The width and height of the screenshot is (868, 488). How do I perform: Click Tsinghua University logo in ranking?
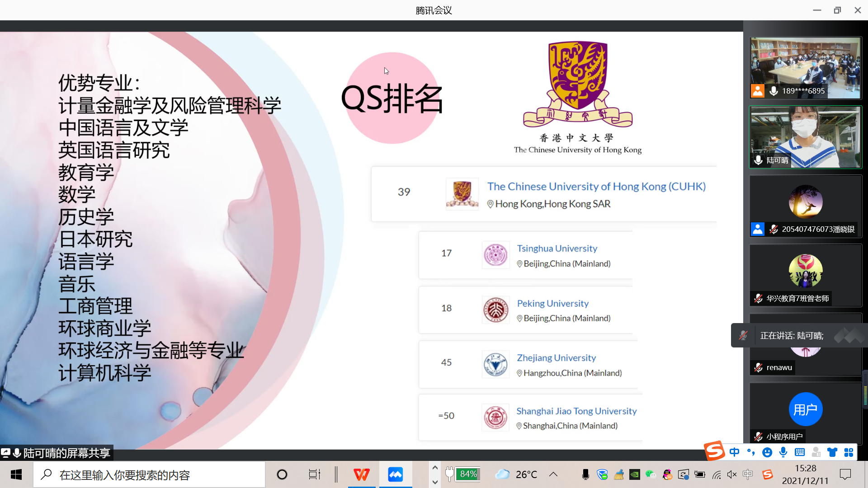coord(495,255)
